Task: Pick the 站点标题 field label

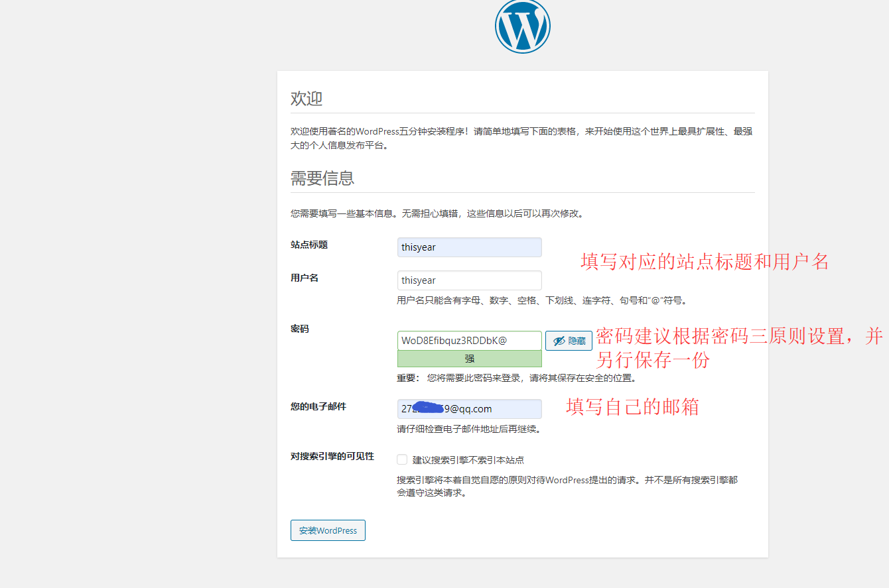Action: click(309, 245)
